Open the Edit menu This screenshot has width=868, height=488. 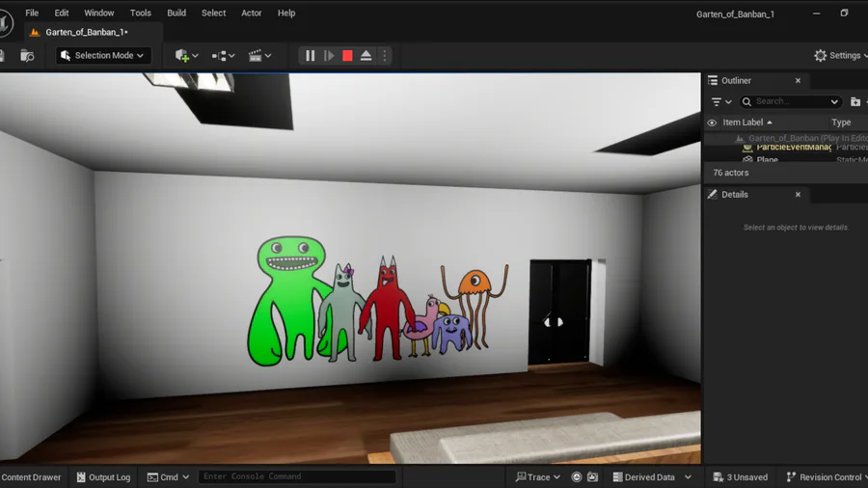(62, 13)
